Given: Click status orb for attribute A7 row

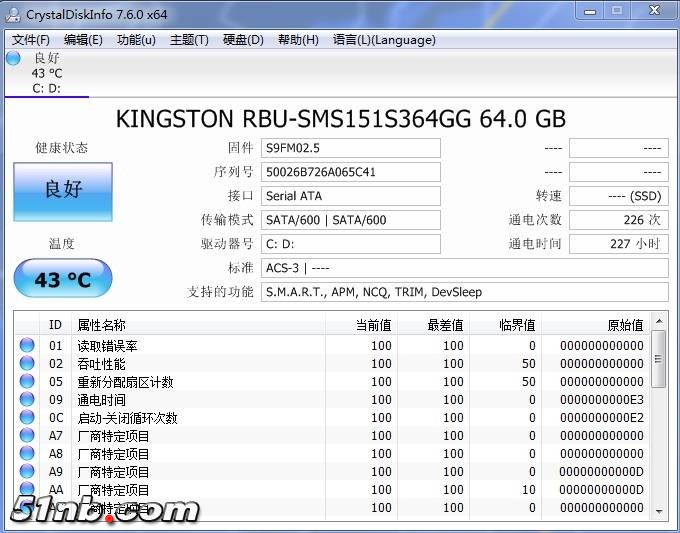Looking at the screenshot, I should coord(27,436).
